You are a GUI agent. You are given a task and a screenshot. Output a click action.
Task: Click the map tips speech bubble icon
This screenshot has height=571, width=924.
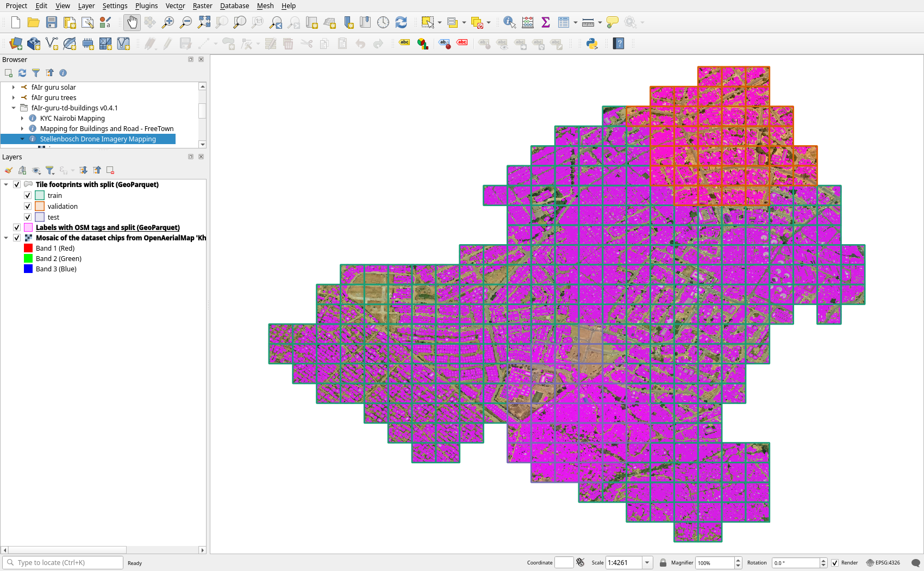coord(612,22)
